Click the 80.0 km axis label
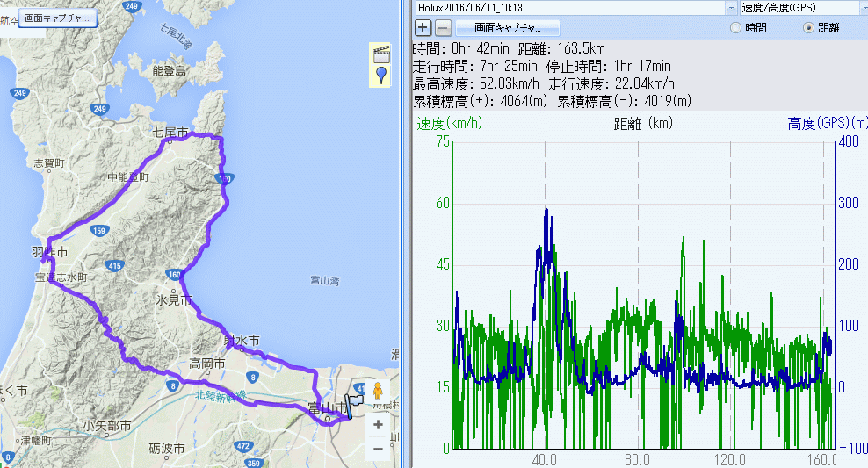The width and height of the screenshot is (868, 468). coord(638,458)
